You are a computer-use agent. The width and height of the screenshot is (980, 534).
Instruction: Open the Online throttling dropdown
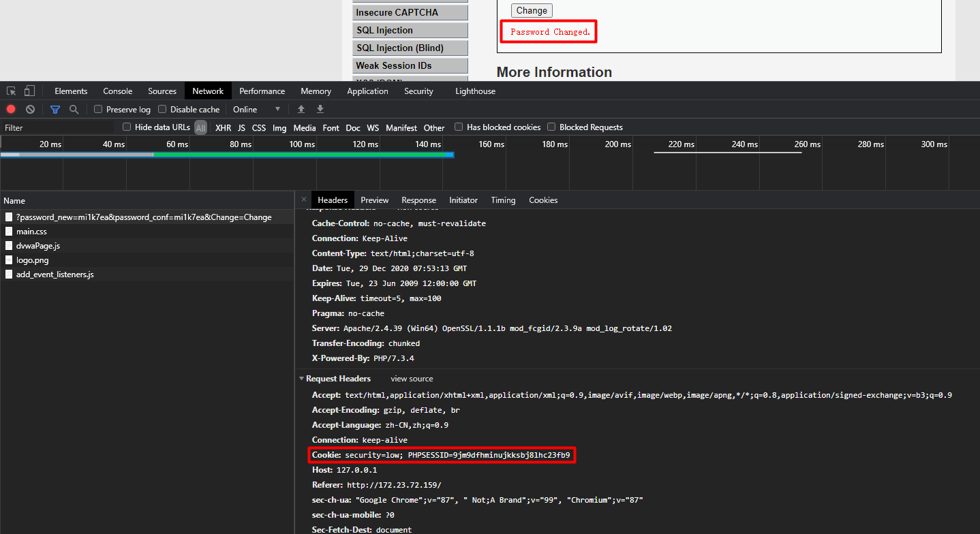[256, 109]
